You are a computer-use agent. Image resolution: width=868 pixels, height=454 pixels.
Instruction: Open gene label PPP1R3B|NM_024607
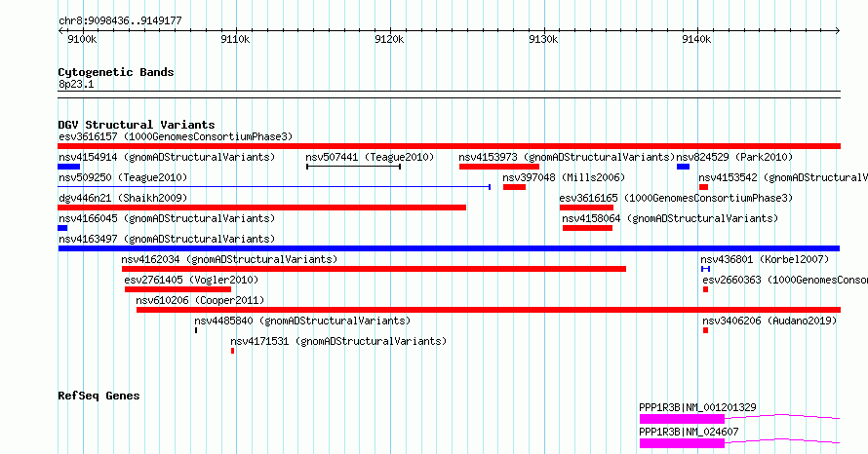pyautogui.click(x=689, y=432)
